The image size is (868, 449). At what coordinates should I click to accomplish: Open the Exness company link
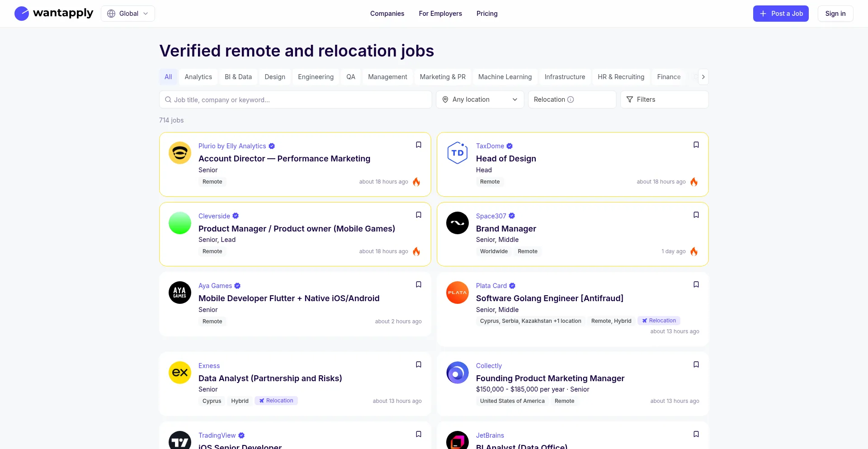point(209,366)
